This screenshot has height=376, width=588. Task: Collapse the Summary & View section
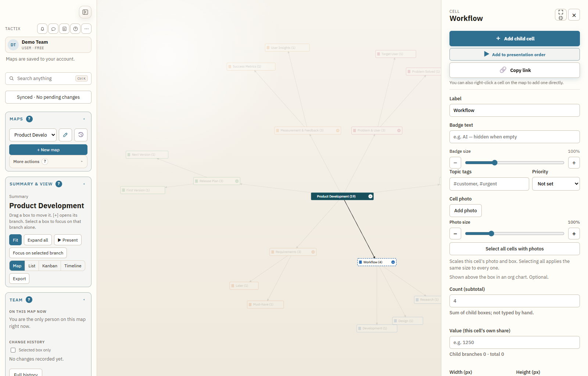pyautogui.click(x=84, y=184)
